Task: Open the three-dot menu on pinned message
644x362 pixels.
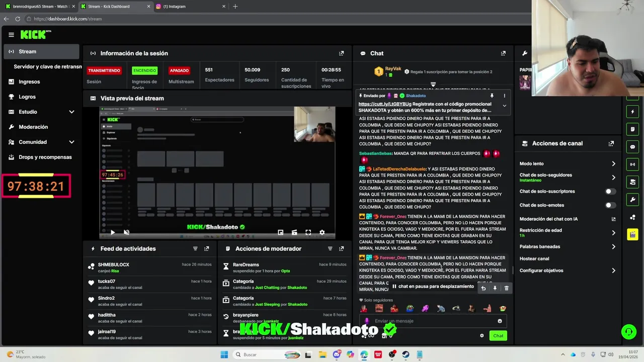Action: (x=505, y=96)
